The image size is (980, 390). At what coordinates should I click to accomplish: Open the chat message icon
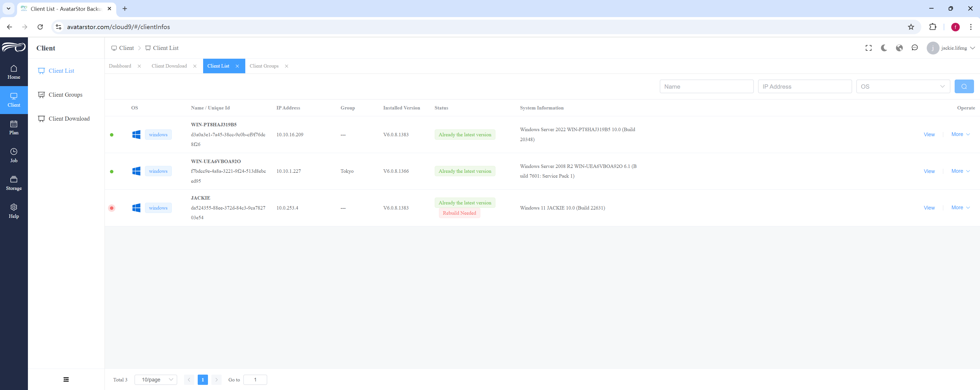(x=914, y=48)
